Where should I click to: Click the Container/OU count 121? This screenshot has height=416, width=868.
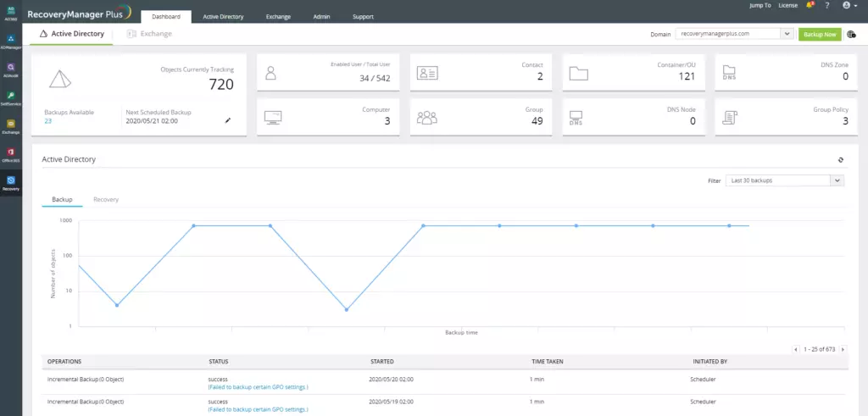click(x=687, y=76)
